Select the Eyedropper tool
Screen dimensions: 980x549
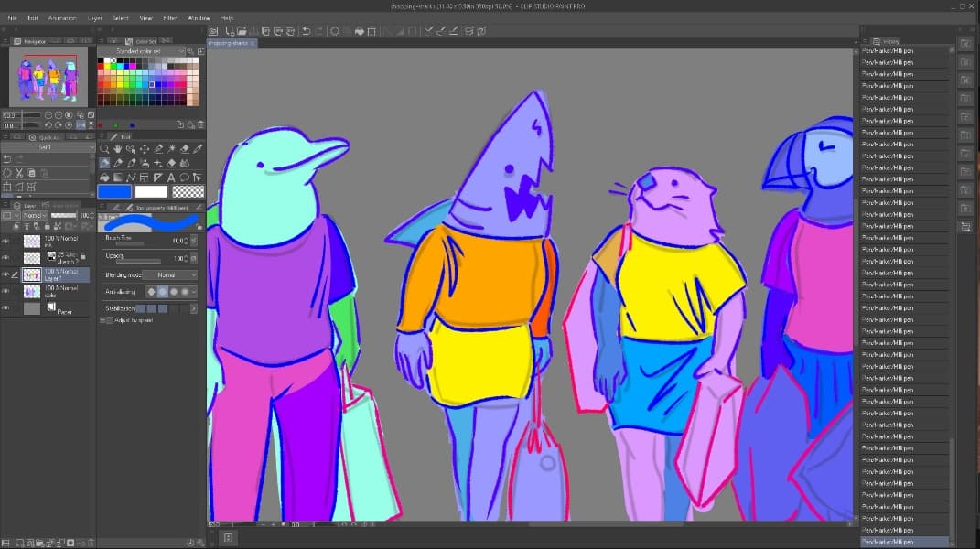click(199, 148)
